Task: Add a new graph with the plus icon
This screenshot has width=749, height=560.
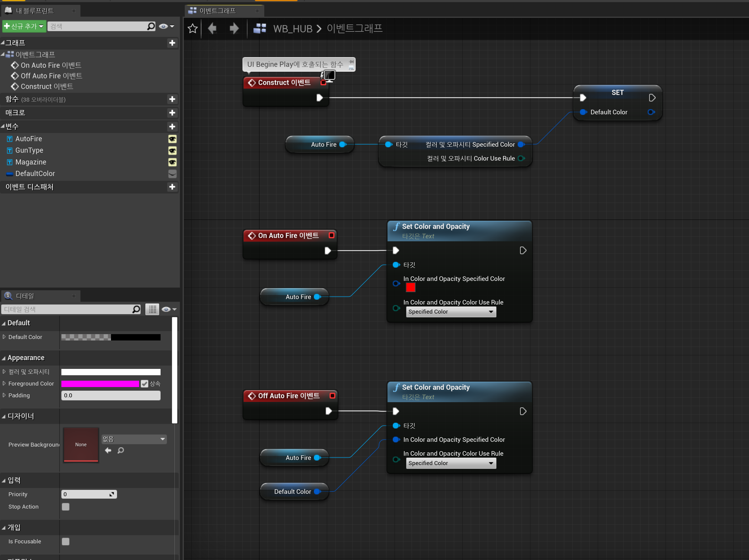Action: [172, 43]
